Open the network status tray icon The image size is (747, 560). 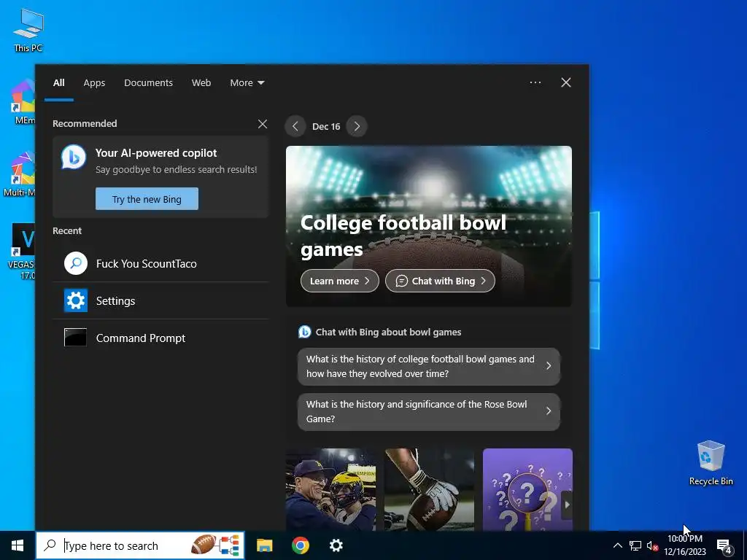tap(635, 545)
